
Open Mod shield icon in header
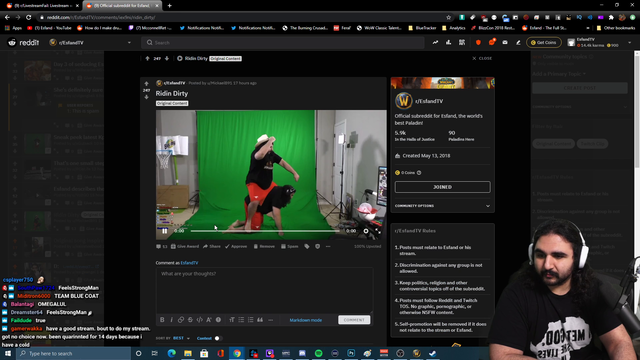pos(478,42)
